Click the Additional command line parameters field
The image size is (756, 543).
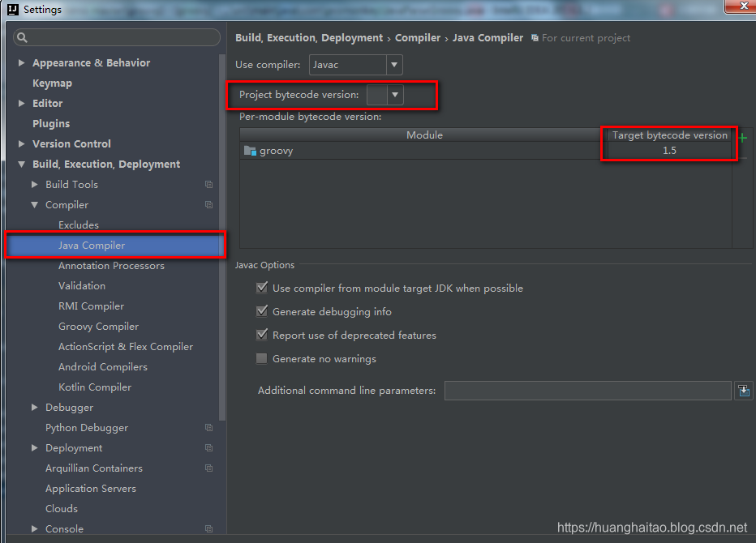[587, 390]
